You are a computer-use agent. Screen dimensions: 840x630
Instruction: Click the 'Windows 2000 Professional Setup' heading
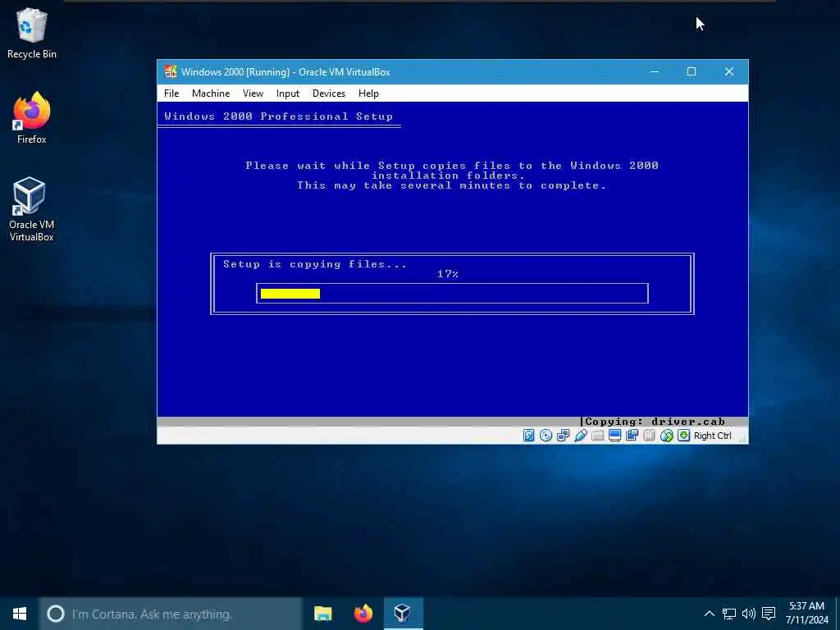pyautogui.click(x=279, y=116)
